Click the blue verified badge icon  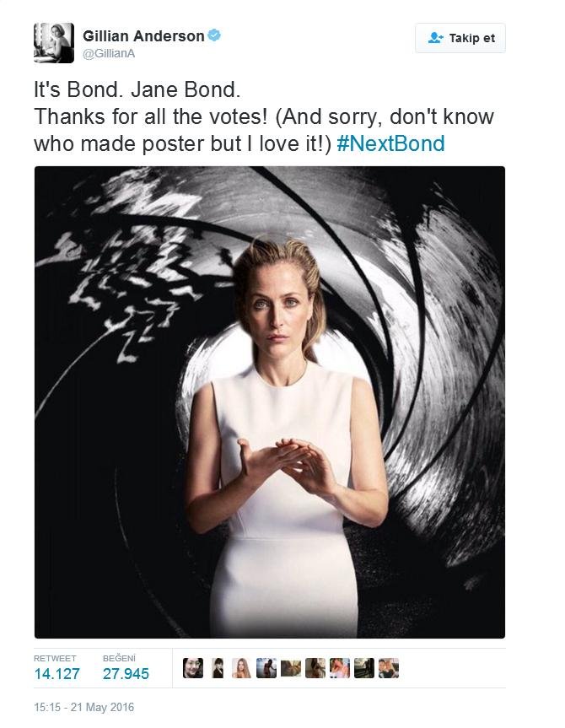point(214,35)
